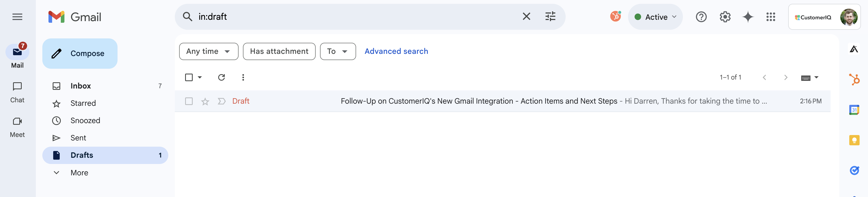The image size is (868, 197).
Task: Open the Google Calendar side panel
Action: (x=854, y=110)
